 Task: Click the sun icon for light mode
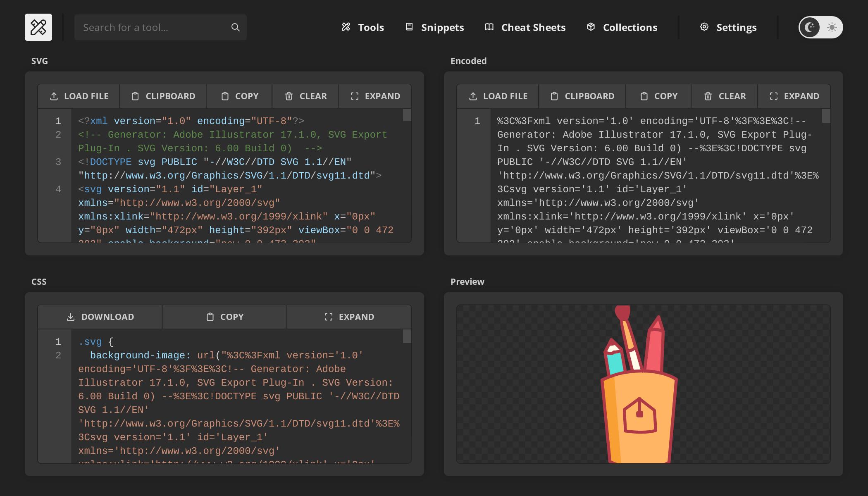click(x=832, y=27)
